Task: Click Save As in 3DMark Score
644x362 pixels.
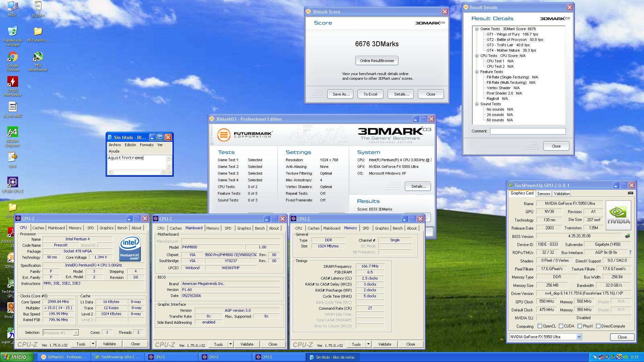Action: click(x=341, y=94)
